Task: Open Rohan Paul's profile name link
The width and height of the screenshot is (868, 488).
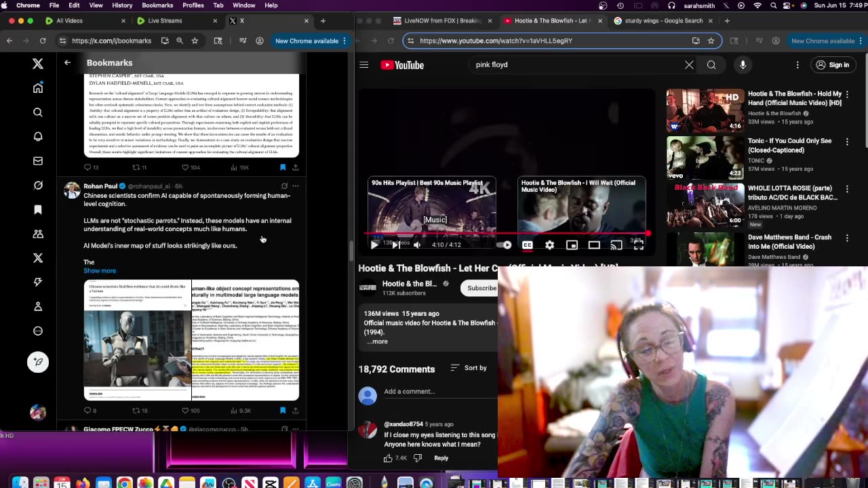Action: [x=100, y=186]
